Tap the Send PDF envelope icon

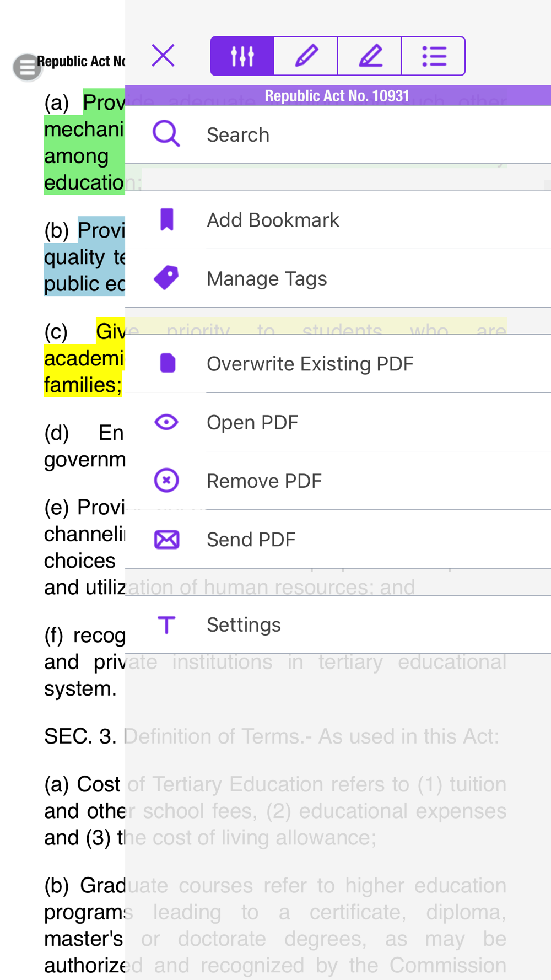[x=166, y=540]
